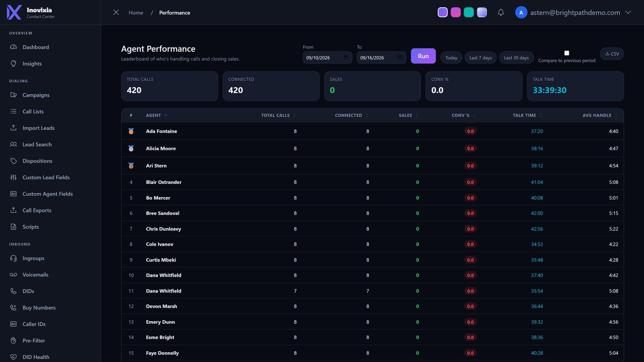Select the teal theme swatch

tap(469, 12)
